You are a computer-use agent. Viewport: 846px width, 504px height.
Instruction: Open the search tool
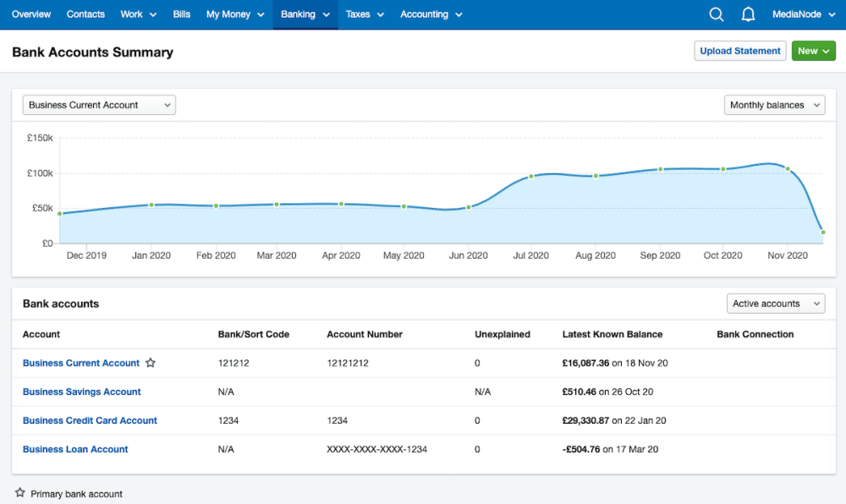716,14
